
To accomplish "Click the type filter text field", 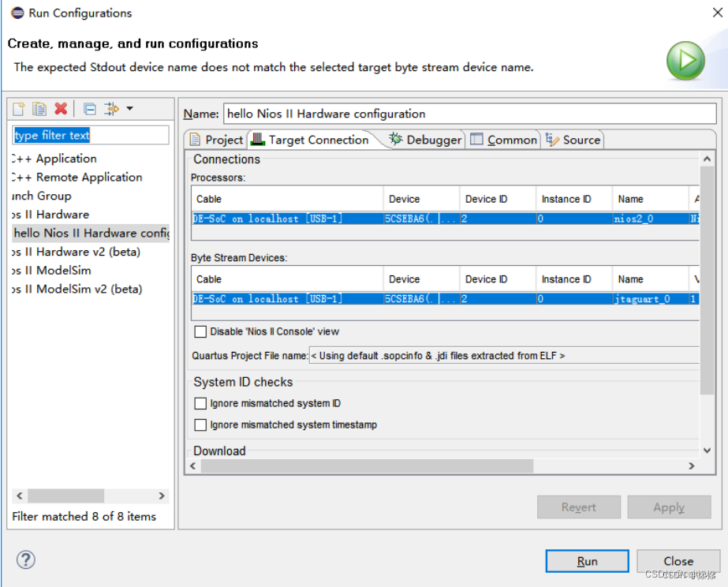I will (x=91, y=135).
